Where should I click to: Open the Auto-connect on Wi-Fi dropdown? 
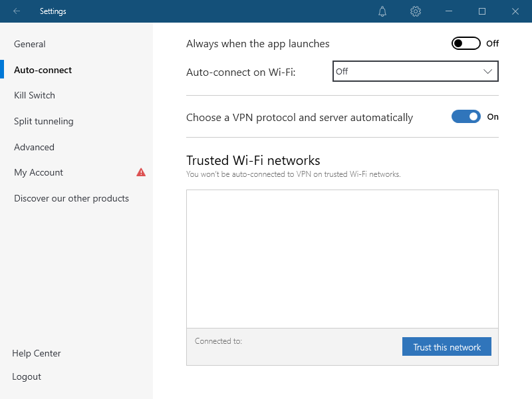(415, 71)
